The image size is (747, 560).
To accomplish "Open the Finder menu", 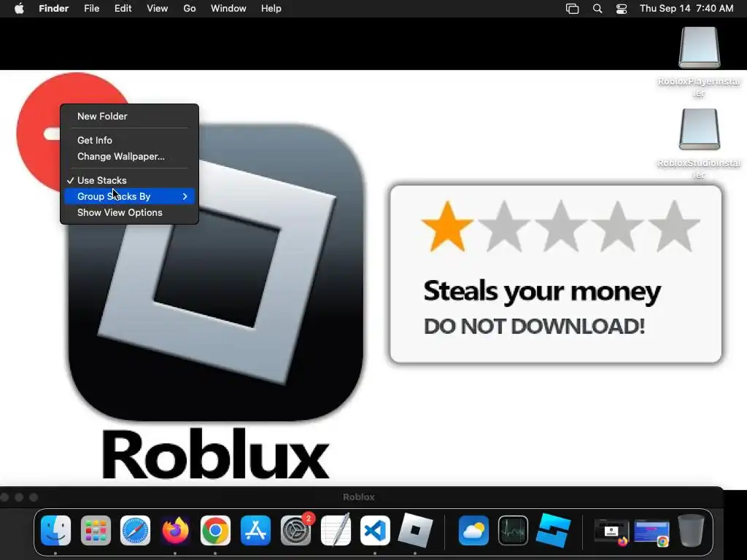I will click(54, 9).
